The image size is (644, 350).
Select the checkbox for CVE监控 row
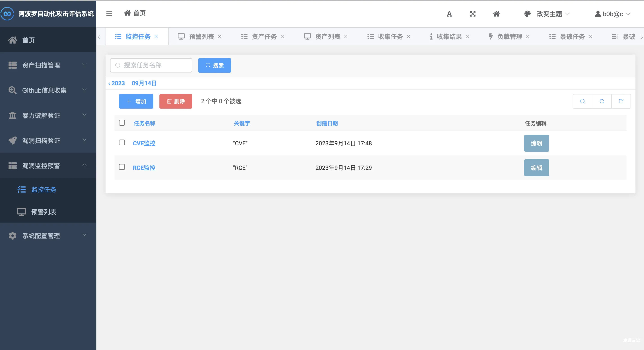(122, 143)
